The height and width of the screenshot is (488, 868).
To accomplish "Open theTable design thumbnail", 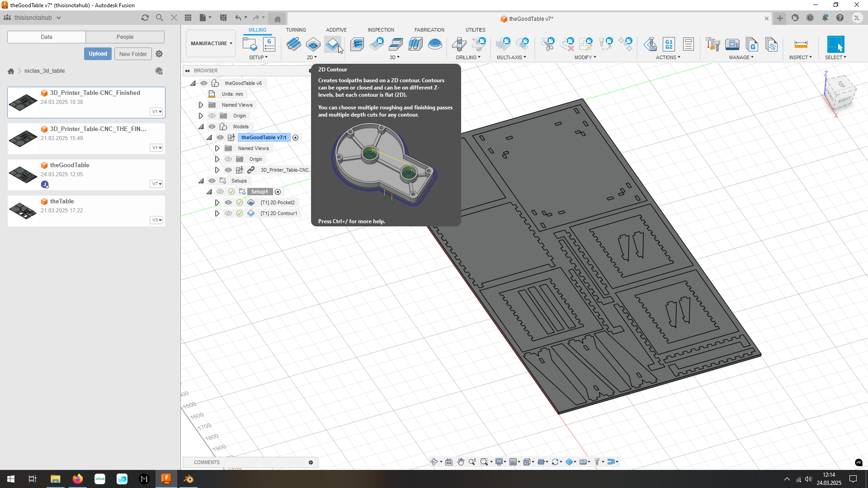I will click(23, 211).
